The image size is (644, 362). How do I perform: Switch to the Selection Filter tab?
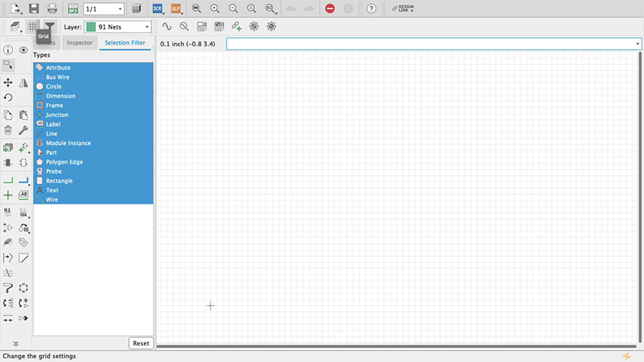[x=125, y=42]
